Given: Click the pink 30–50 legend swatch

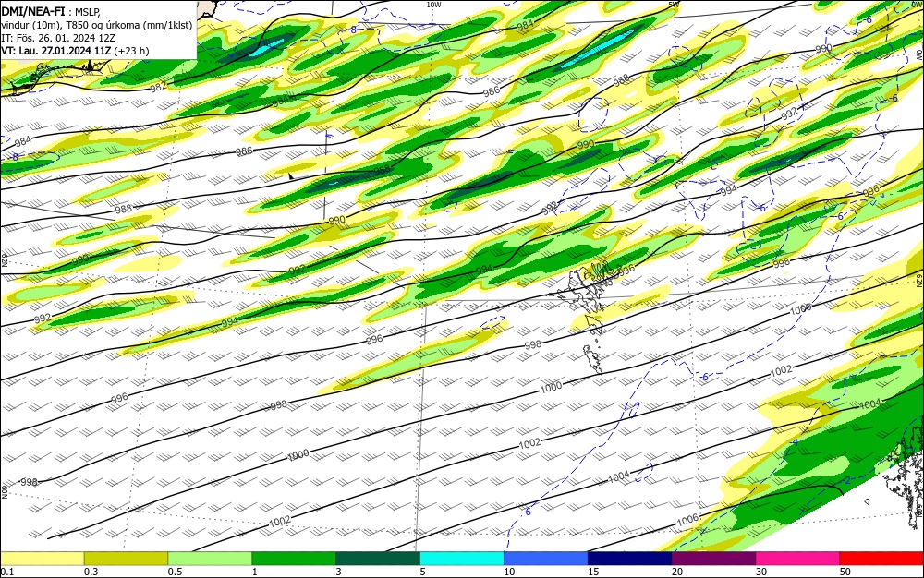Looking at the screenshot, I should click(x=798, y=559).
